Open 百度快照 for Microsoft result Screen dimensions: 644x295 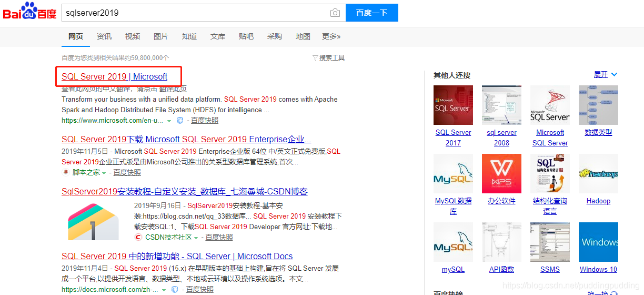[x=205, y=121]
